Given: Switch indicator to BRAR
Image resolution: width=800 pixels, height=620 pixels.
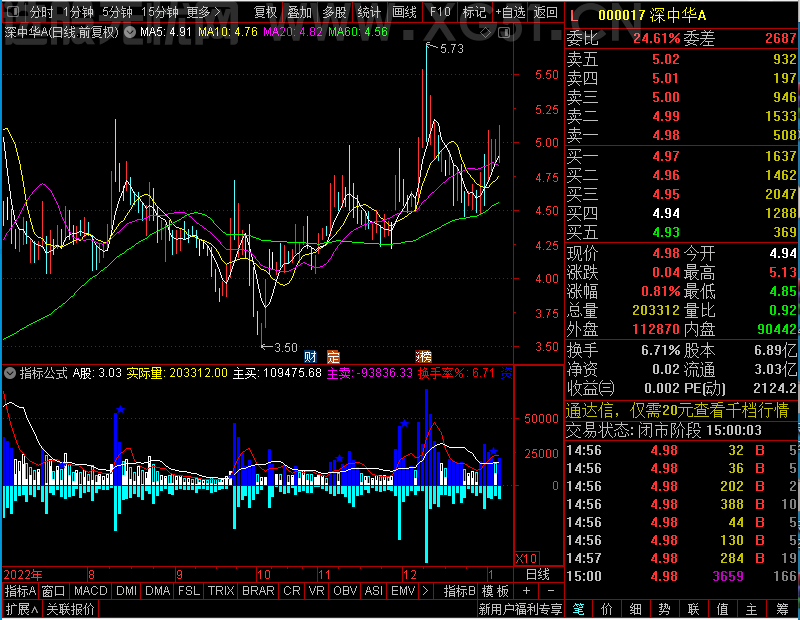Looking at the screenshot, I should [x=258, y=591].
